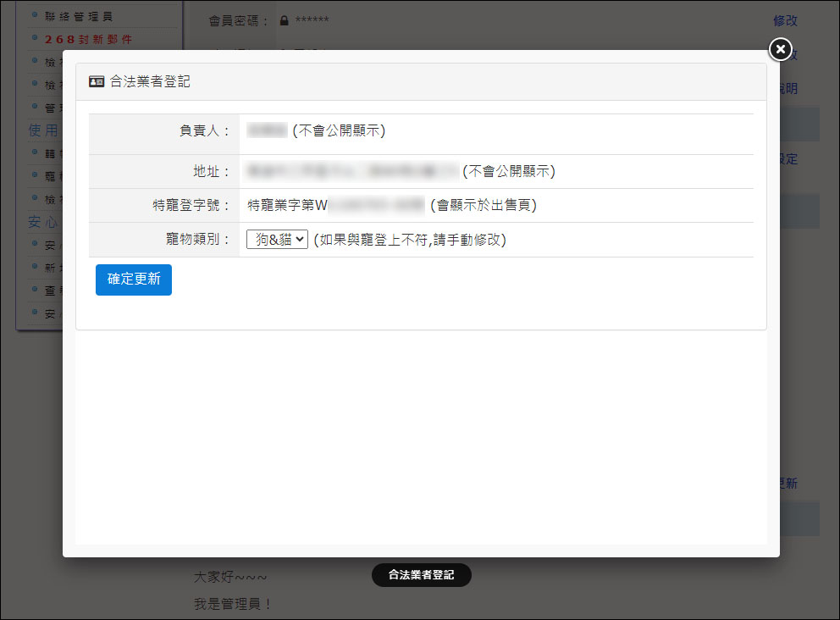This screenshot has height=620, width=840.
Task: Click the partially hidden 設定 link on right
Action: click(787, 159)
